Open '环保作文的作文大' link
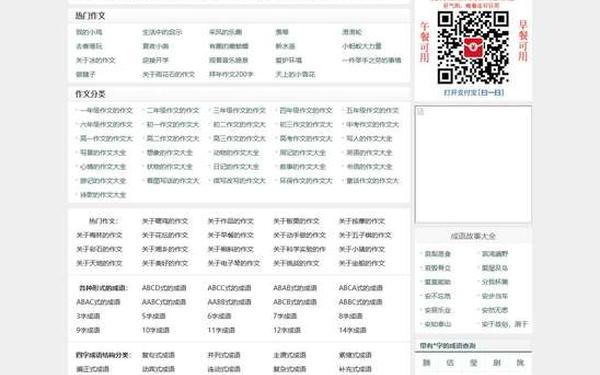The height and width of the screenshot is (375, 600). 306,181
